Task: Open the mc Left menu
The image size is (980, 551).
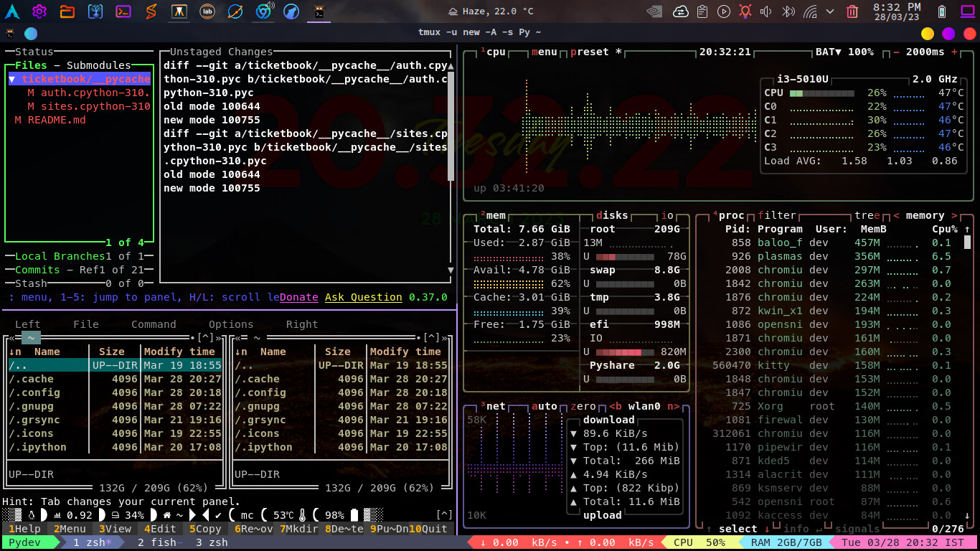Action: 27,324
